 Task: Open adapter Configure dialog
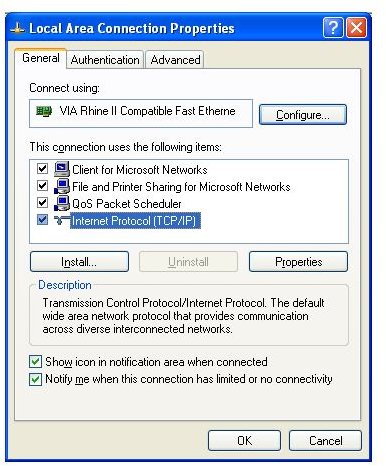click(x=303, y=115)
